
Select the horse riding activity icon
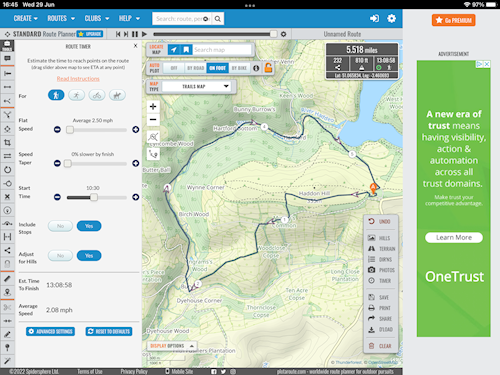(117, 95)
